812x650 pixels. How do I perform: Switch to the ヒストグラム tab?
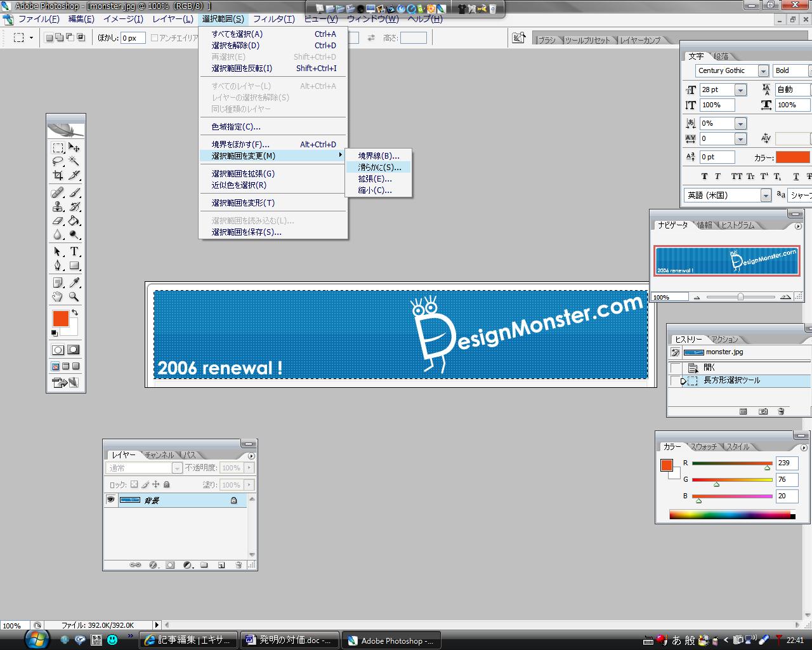coord(738,225)
